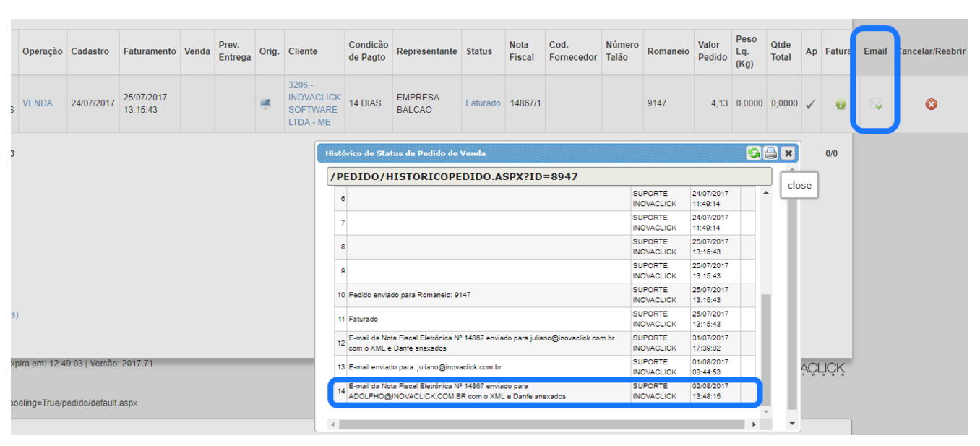Click the red Cancelar/Reabrir icon

931,104
